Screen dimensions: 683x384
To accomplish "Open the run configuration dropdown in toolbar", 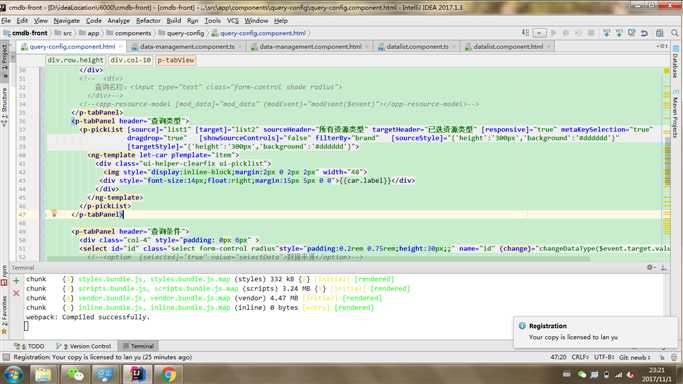I will (x=539, y=33).
